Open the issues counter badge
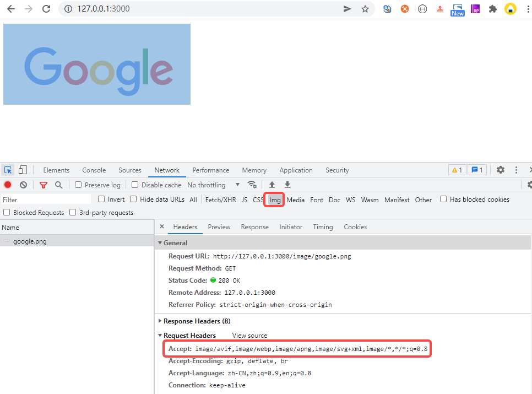This screenshot has height=394, width=532. pos(477,170)
